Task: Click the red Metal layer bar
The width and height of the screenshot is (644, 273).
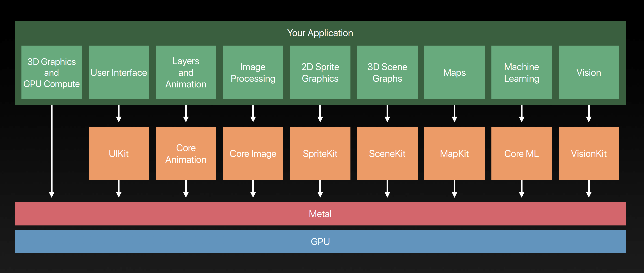Action: 320,214
